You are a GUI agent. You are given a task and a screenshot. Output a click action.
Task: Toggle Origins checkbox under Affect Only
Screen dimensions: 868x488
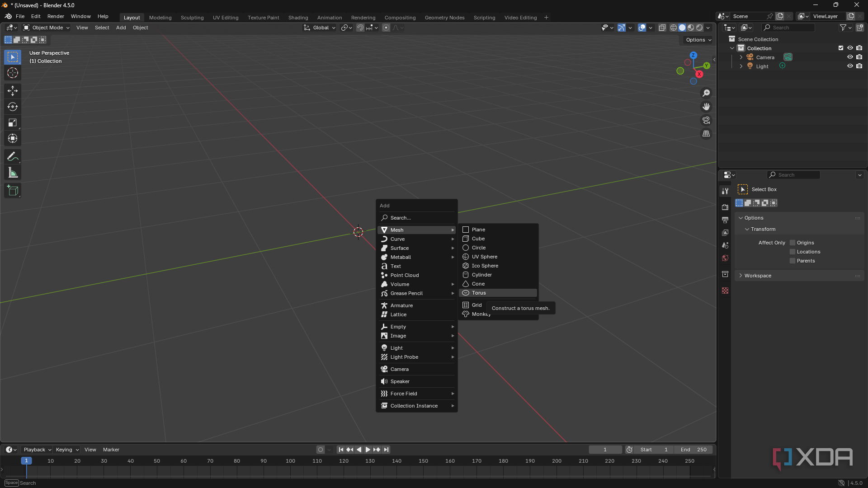point(793,243)
